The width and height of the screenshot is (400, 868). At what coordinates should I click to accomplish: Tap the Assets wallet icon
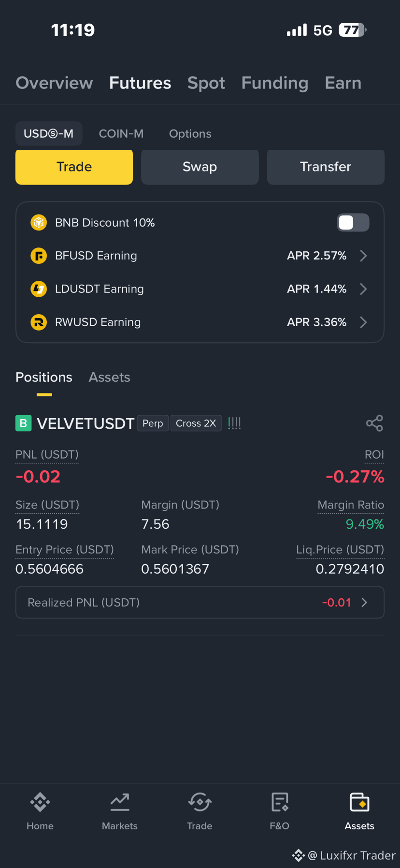click(x=359, y=802)
